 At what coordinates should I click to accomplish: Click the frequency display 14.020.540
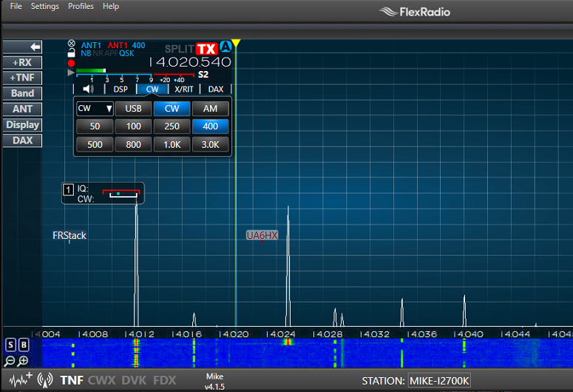pos(190,62)
